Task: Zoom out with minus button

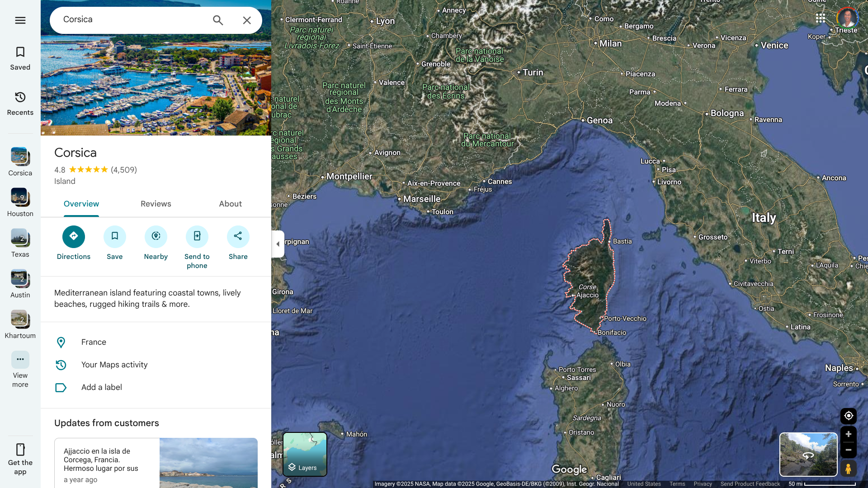Action: click(x=849, y=450)
